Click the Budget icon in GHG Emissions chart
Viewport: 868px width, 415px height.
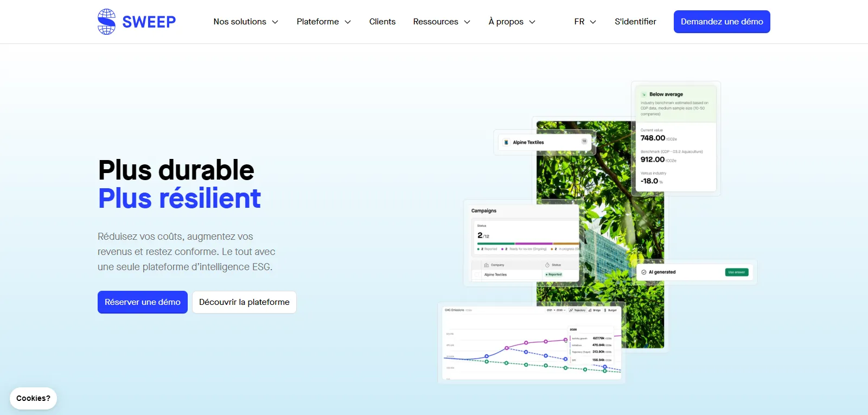coord(605,310)
